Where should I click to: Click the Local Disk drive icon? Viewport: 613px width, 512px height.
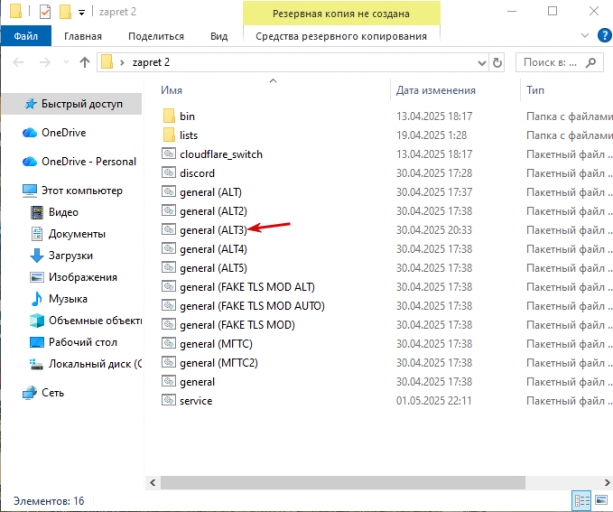37,364
